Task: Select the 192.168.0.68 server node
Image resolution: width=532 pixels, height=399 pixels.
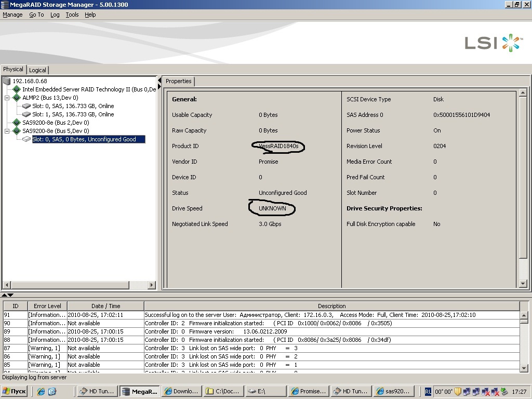Action: pyautogui.click(x=30, y=81)
